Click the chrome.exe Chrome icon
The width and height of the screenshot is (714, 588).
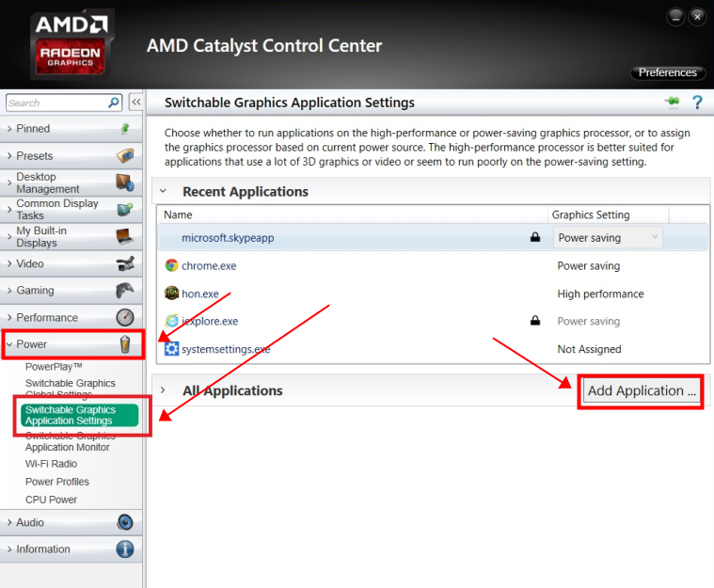tap(171, 265)
